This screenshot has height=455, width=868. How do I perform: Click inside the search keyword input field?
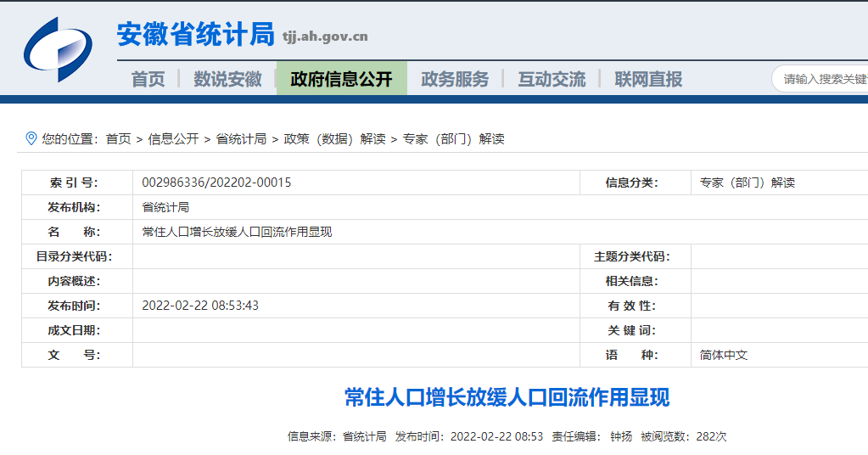tap(823, 79)
